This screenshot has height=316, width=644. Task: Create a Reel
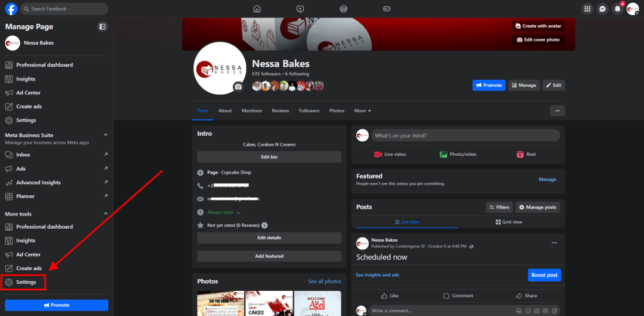[526, 155]
